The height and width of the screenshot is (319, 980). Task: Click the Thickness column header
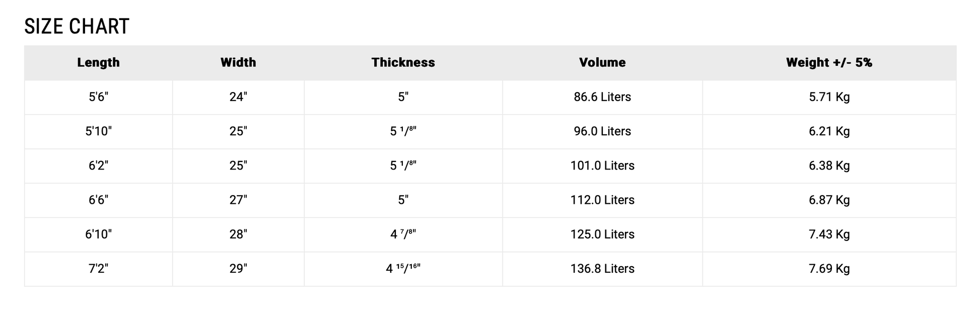403,62
